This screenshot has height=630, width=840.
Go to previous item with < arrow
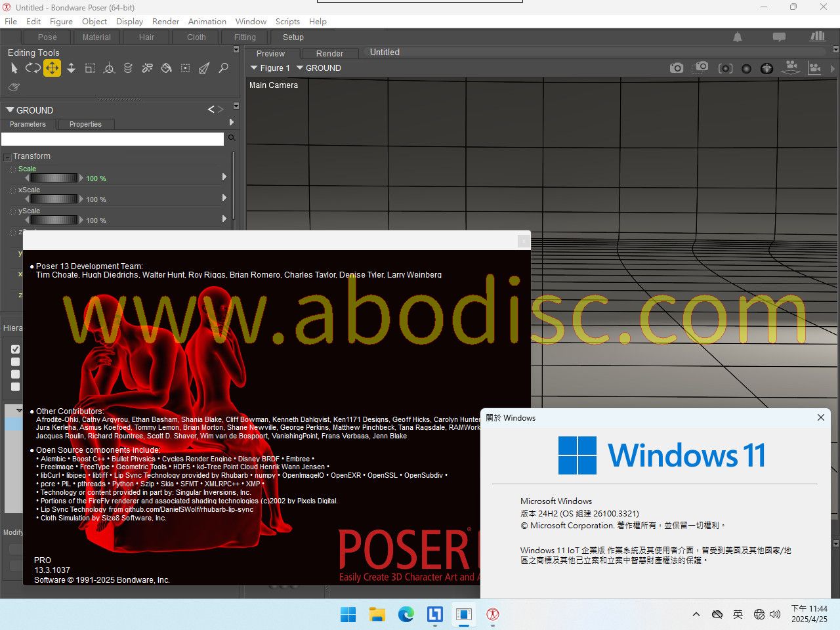[x=211, y=110]
